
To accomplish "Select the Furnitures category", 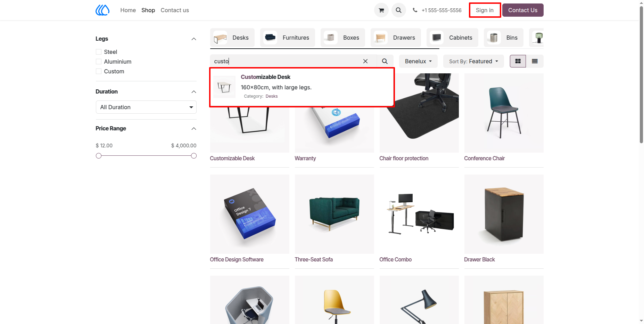I will tap(287, 38).
